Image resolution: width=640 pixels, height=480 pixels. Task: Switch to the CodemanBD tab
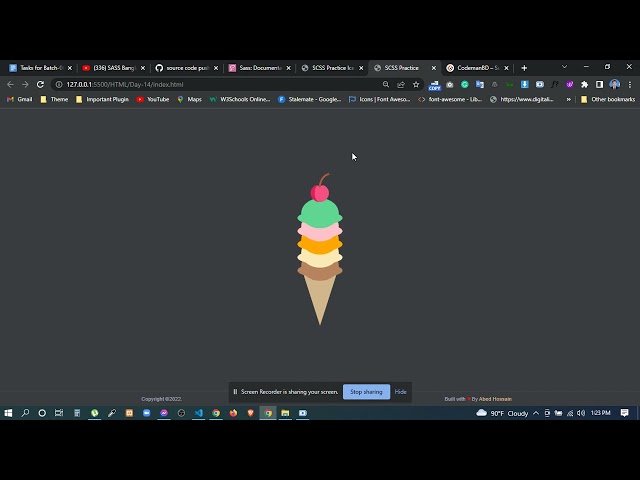[x=474, y=68]
